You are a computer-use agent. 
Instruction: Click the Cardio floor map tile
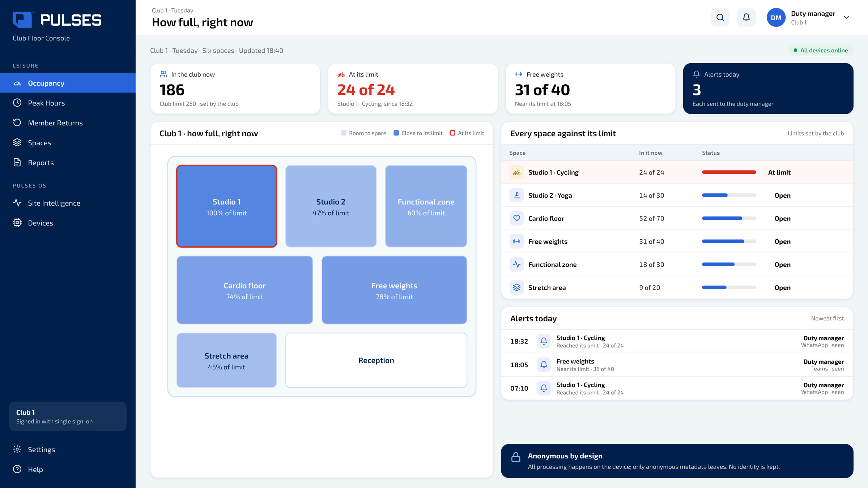coord(244,290)
